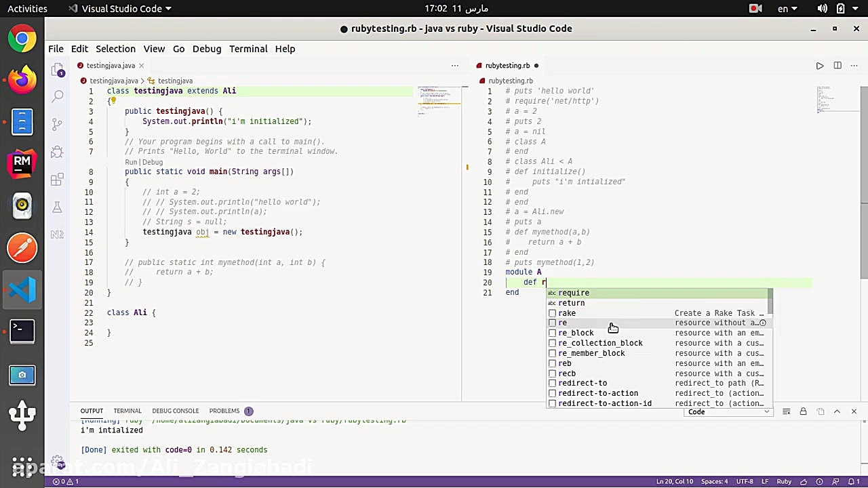
Task: Collapse the output panel with chevron
Action: coord(837,411)
